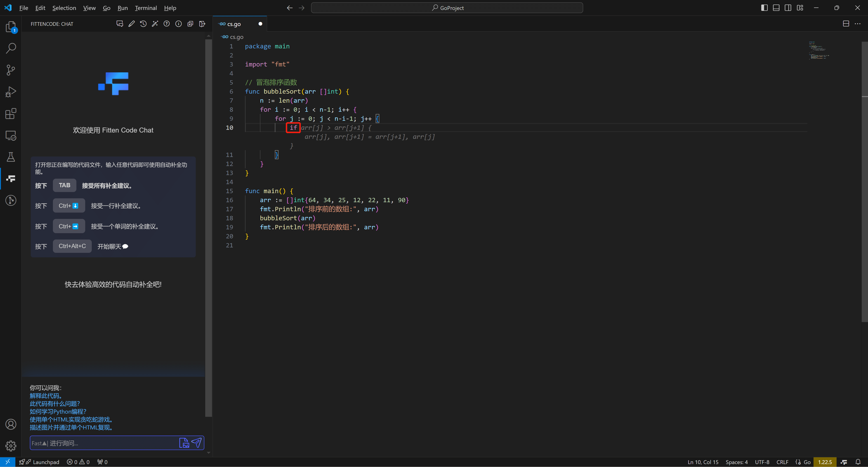Click the magic wand icon in chat header

(155, 24)
